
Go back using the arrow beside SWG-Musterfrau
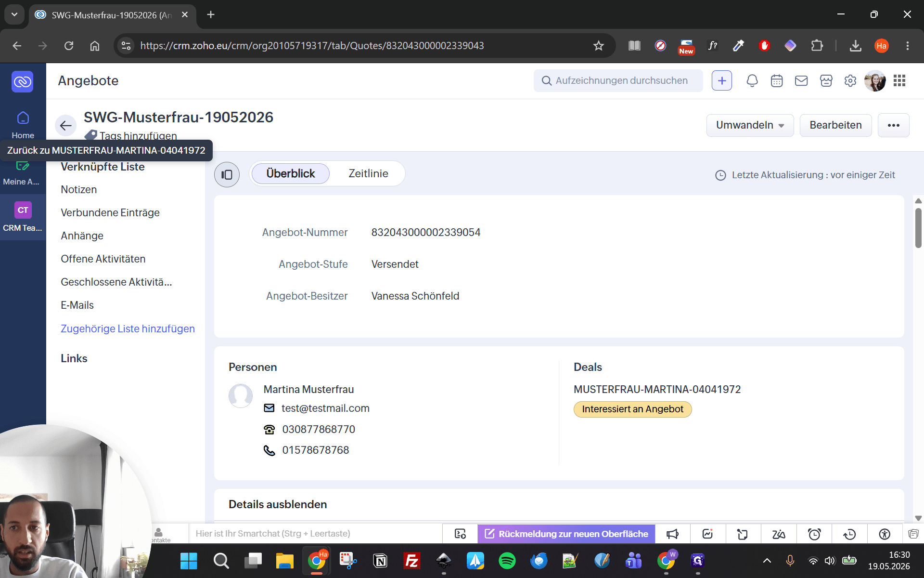tap(66, 126)
